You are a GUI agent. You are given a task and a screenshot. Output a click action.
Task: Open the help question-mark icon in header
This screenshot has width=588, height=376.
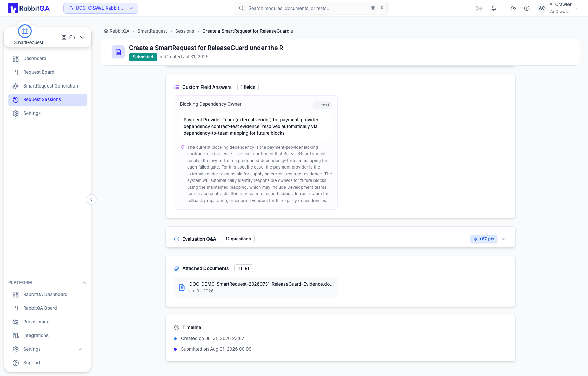click(527, 8)
